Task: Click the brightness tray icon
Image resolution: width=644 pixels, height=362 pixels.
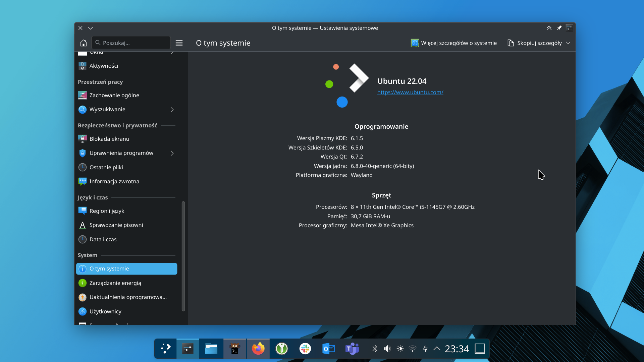Action: 400,349
